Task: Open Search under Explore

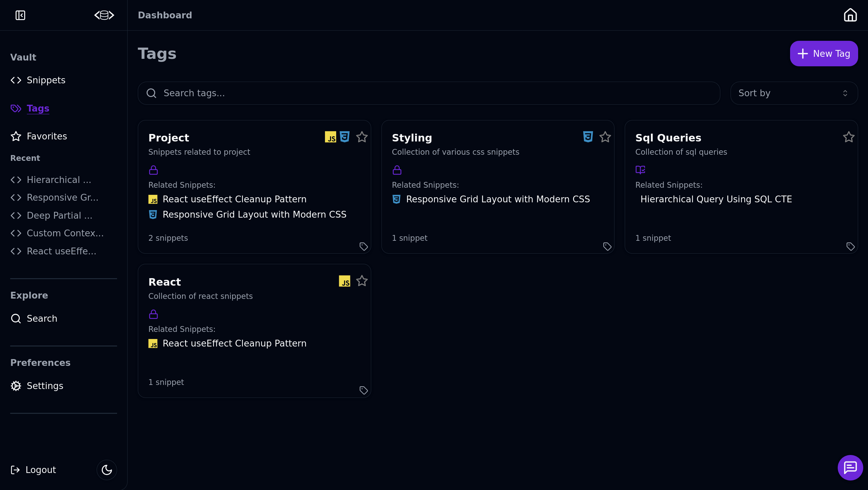Action: point(34,319)
